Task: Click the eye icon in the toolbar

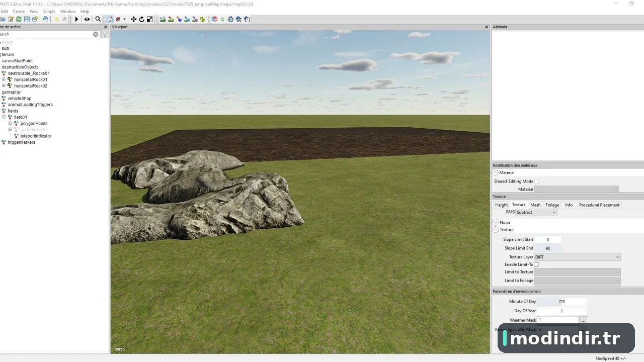Action: tap(87, 19)
